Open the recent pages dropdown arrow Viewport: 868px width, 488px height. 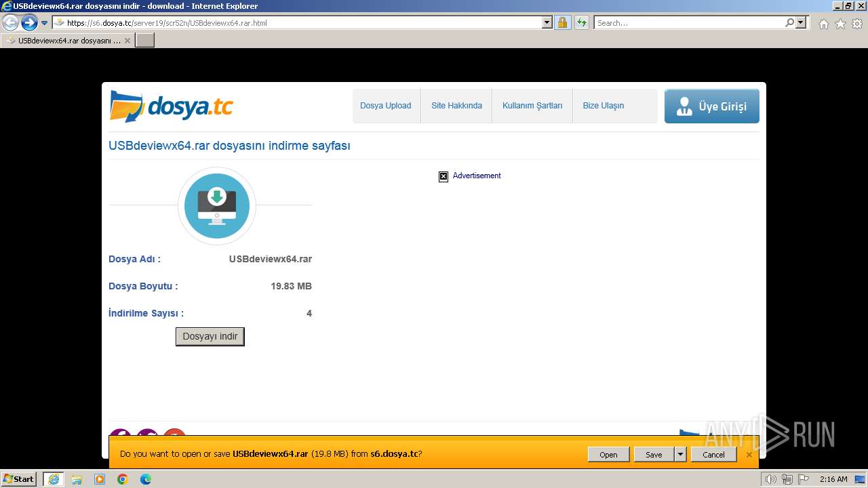click(x=45, y=23)
